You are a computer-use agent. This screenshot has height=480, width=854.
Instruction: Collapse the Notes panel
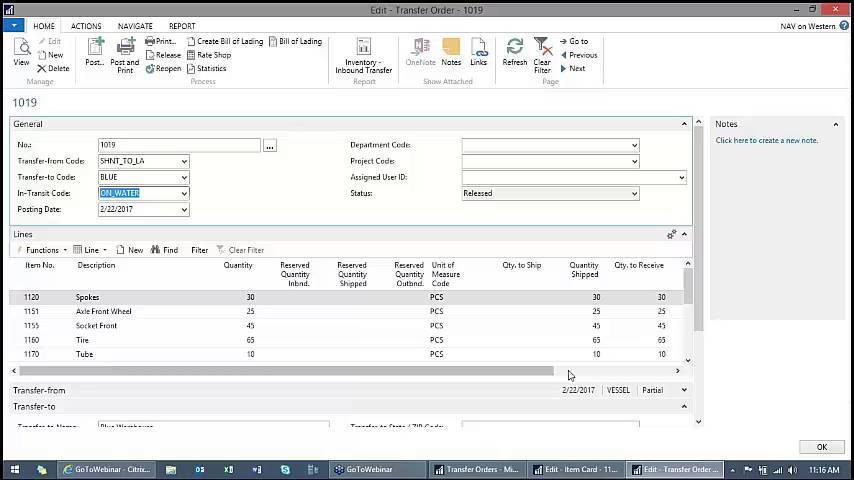(835, 125)
